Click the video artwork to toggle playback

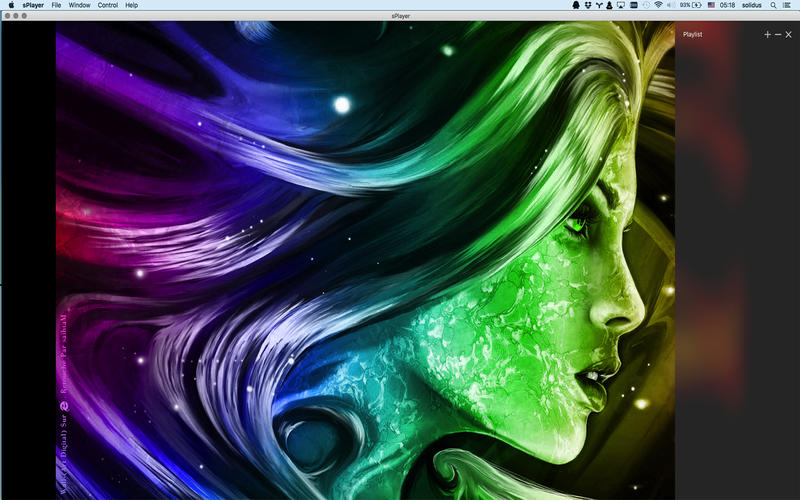[x=365, y=260]
